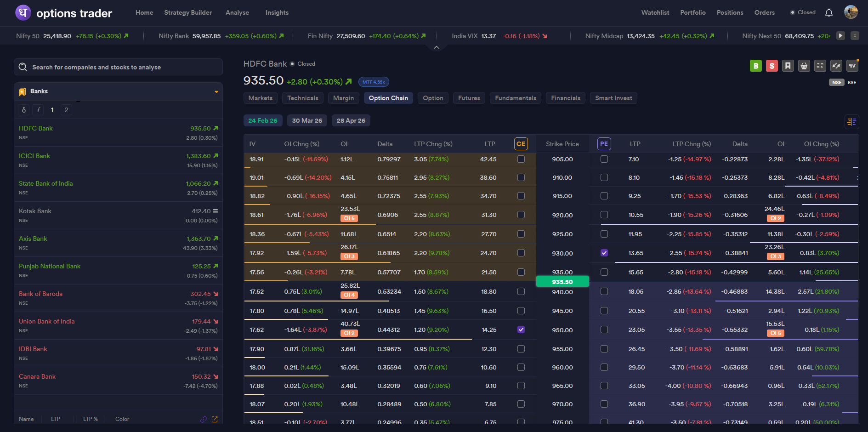Viewport: 868px width, 432px height.
Task: Click the green Buy (B) button
Action: 755,66
